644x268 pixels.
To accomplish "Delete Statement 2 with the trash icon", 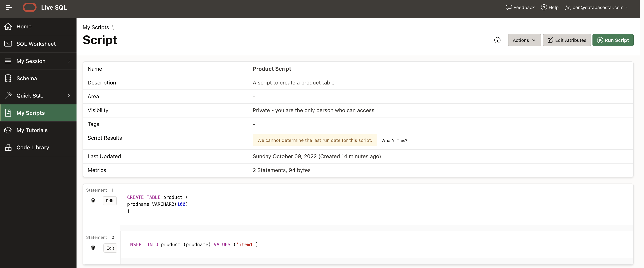I will [93, 248].
